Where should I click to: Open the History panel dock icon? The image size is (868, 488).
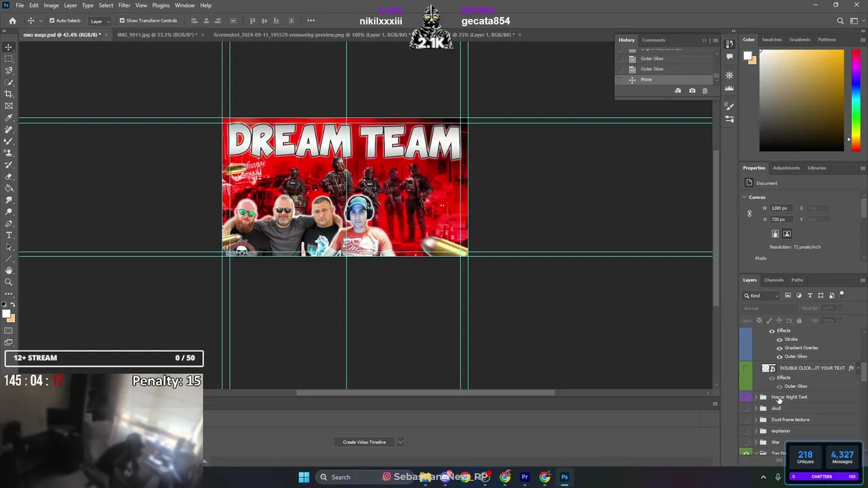(729, 45)
